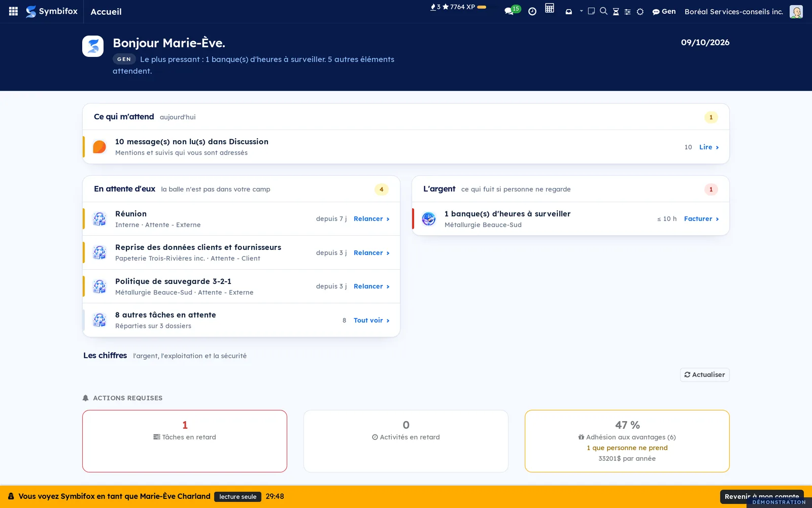Open the sticky note icon

(x=591, y=11)
